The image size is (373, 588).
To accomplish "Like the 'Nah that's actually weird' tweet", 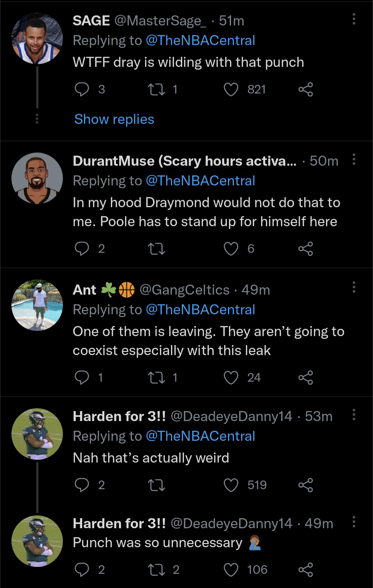I will [x=231, y=485].
